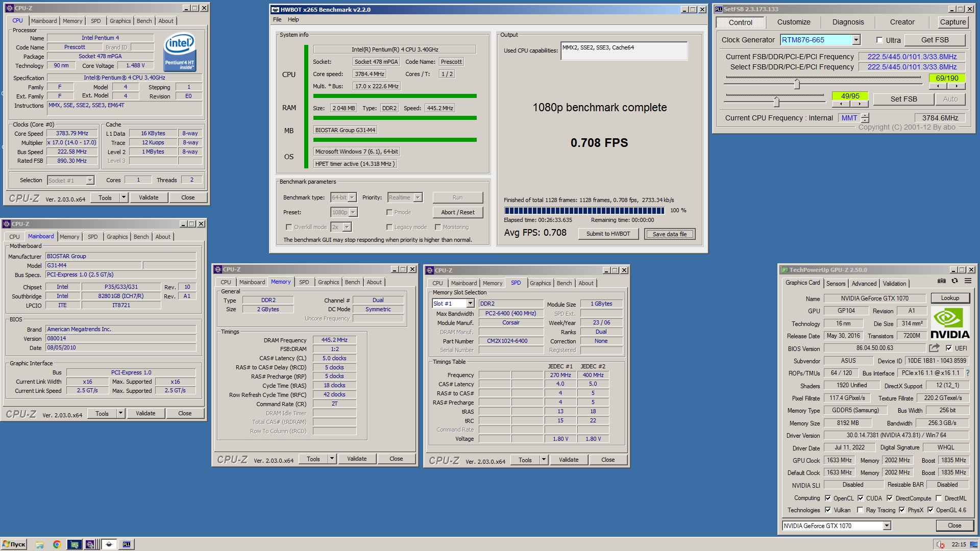The height and width of the screenshot is (551, 980).
Task: Click the clock showing 22:15
Action: click(959, 544)
